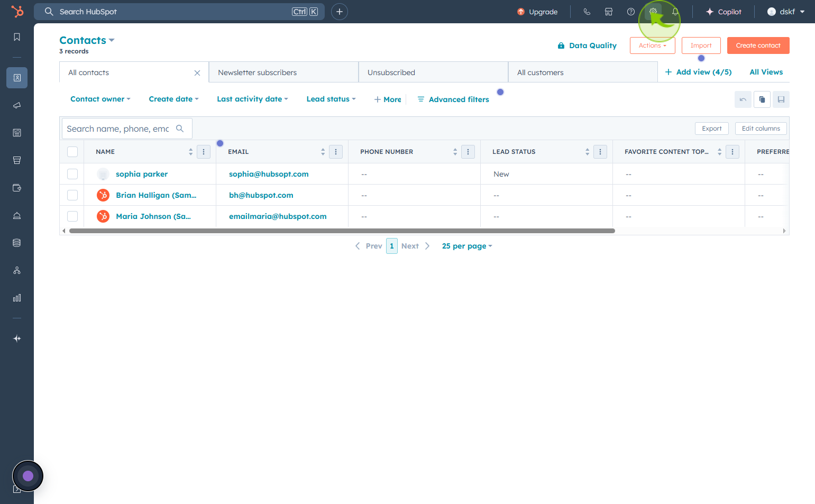Select the Maria Johnson row checkbox
The width and height of the screenshot is (815, 504).
tap(72, 216)
